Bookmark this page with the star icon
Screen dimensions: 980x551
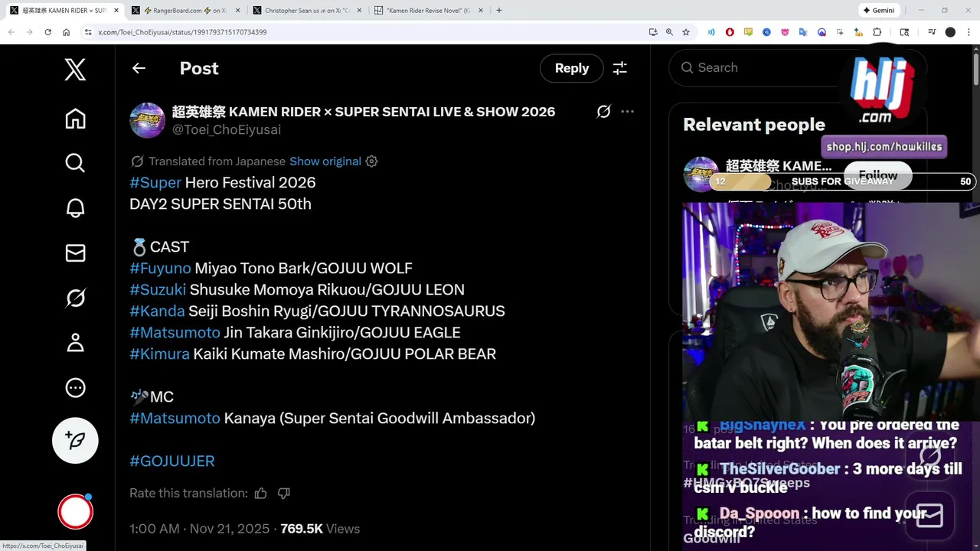tap(686, 32)
